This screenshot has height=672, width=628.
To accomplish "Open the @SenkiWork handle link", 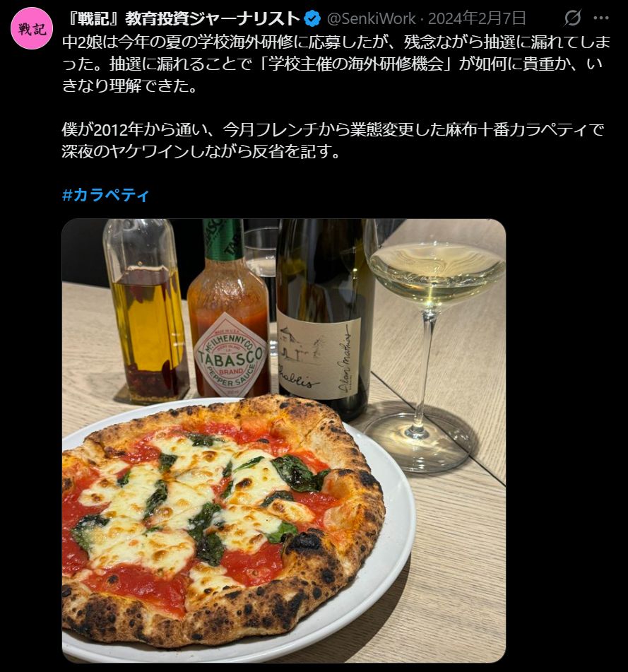I will tap(371, 18).
